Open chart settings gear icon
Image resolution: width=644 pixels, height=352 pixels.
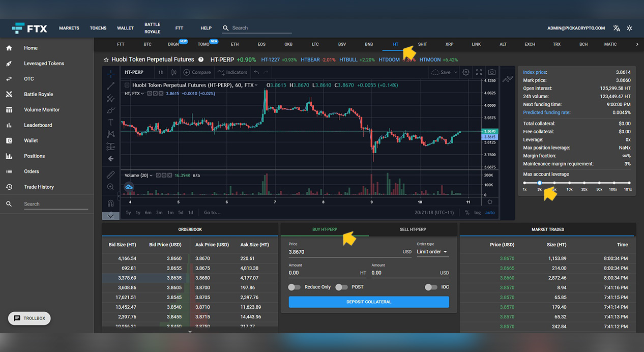pos(465,72)
